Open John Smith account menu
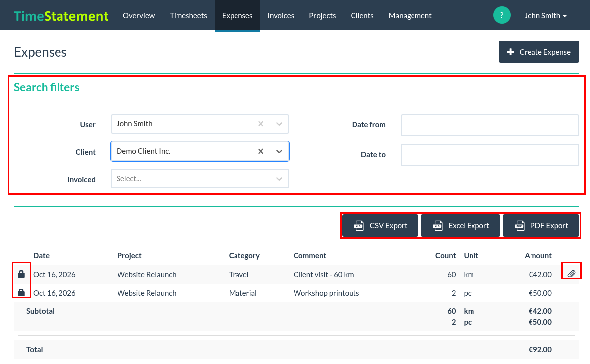 click(x=545, y=16)
